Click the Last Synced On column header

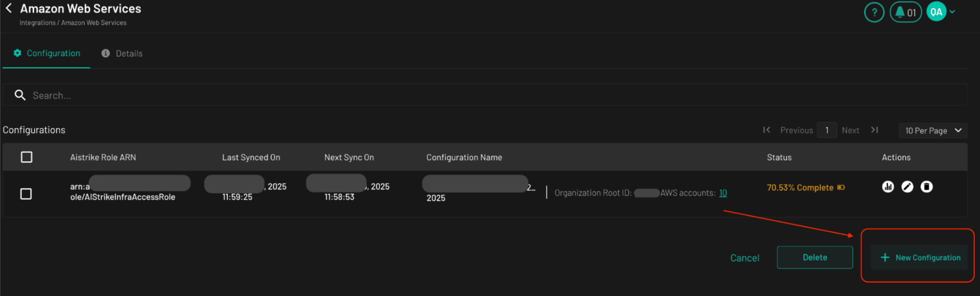coord(251,157)
